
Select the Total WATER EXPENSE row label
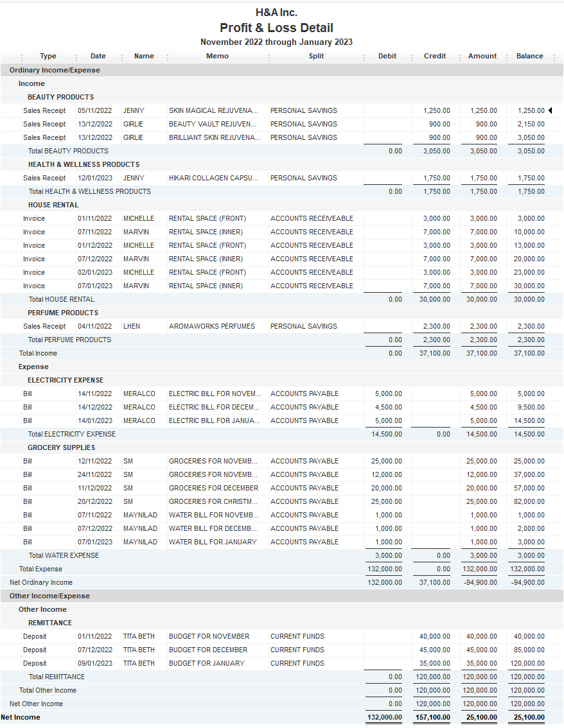pos(64,555)
